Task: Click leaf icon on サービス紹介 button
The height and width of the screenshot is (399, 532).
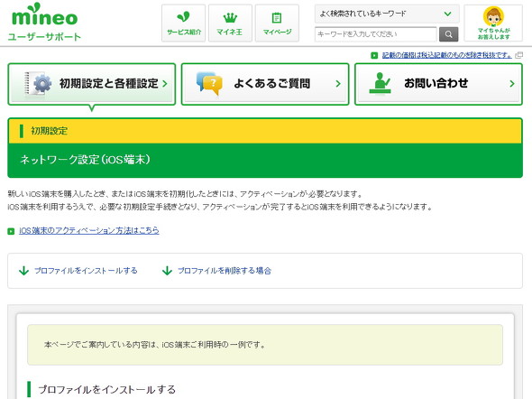Action: coord(184,16)
